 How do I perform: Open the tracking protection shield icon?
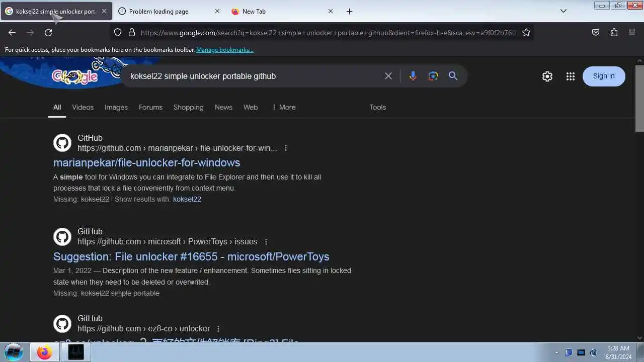(x=118, y=32)
